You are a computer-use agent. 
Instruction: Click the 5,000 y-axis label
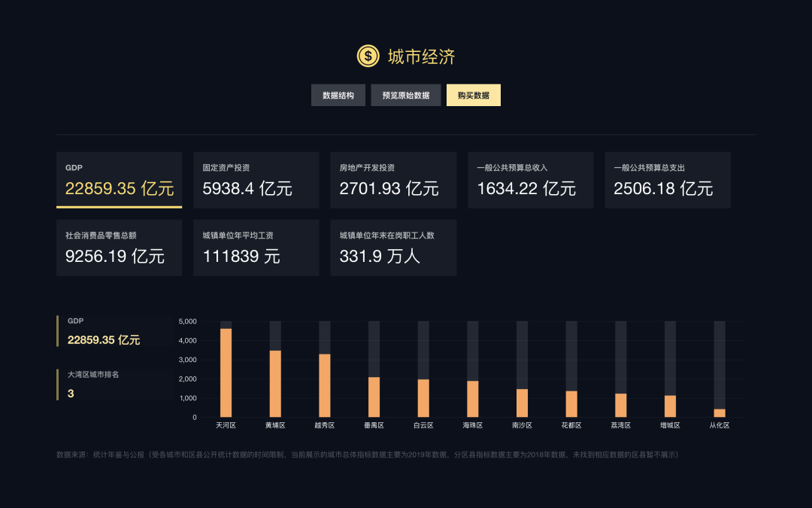pyautogui.click(x=187, y=321)
